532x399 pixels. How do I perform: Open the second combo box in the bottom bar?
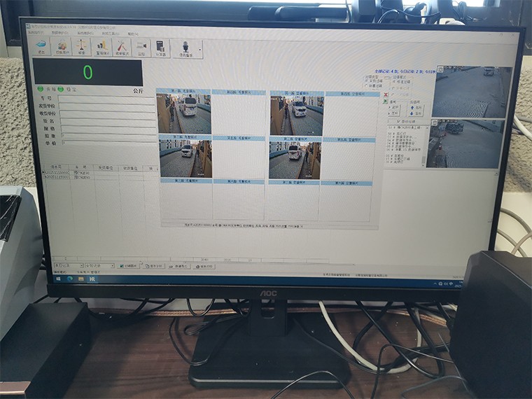[x=99, y=266]
